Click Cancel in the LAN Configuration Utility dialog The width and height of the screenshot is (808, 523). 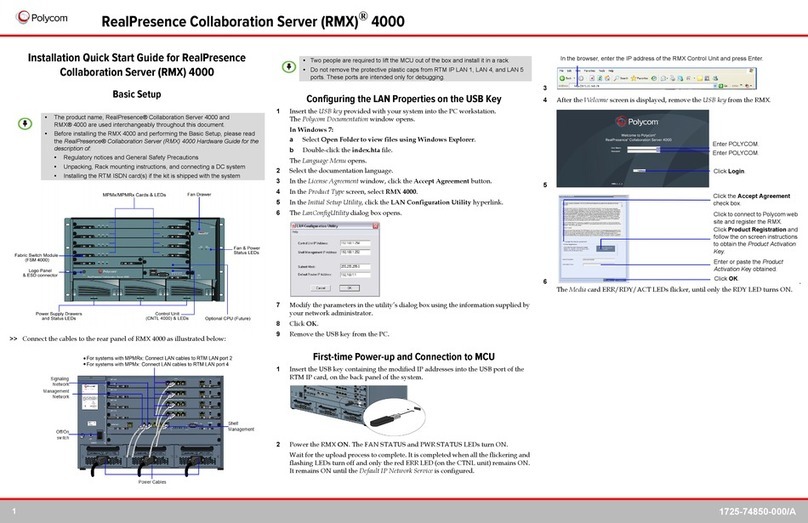pos(321,288)
